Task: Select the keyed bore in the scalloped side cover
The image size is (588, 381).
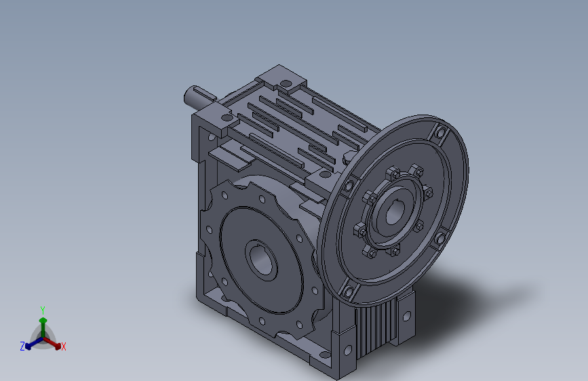Action: 261,260
